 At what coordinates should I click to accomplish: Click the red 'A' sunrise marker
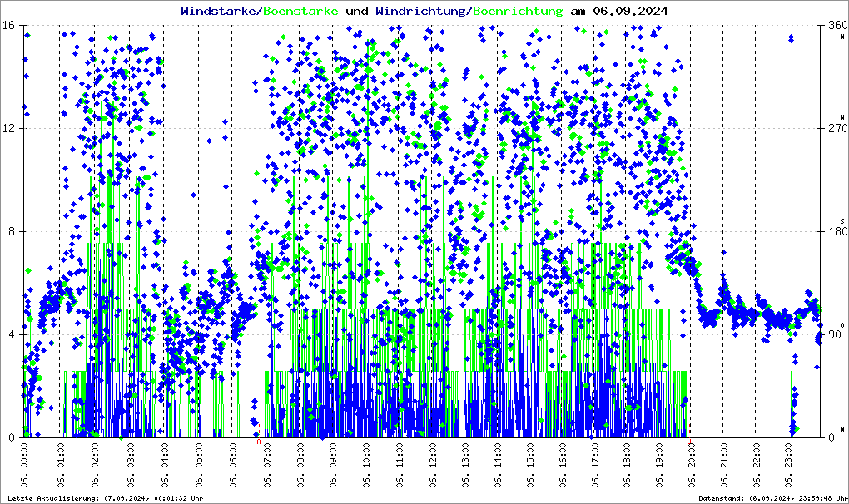[x=258, y=442]
